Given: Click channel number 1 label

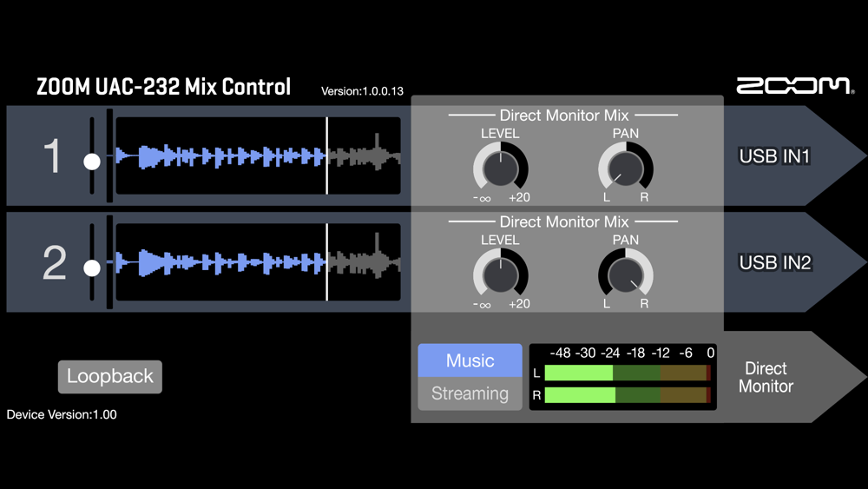Looking at the screenshot, I should click(x=53, y=156).
